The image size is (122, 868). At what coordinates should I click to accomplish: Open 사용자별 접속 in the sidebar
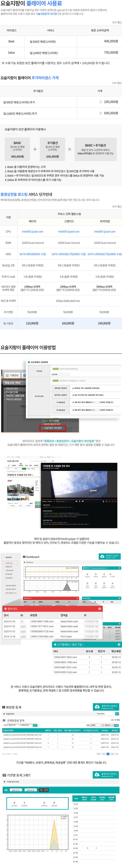(9, 571)
